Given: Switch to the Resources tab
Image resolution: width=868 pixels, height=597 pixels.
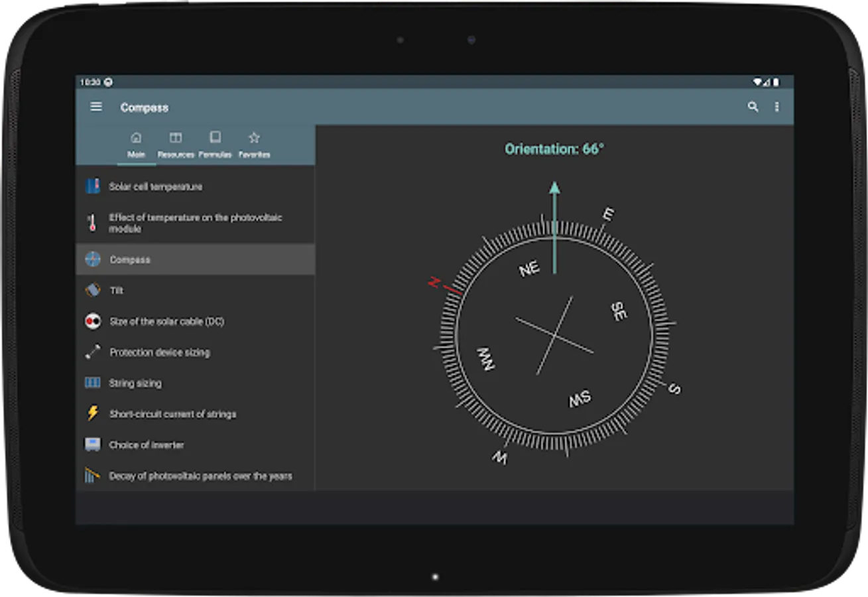Looking at the screenshot, I should 176,145.
